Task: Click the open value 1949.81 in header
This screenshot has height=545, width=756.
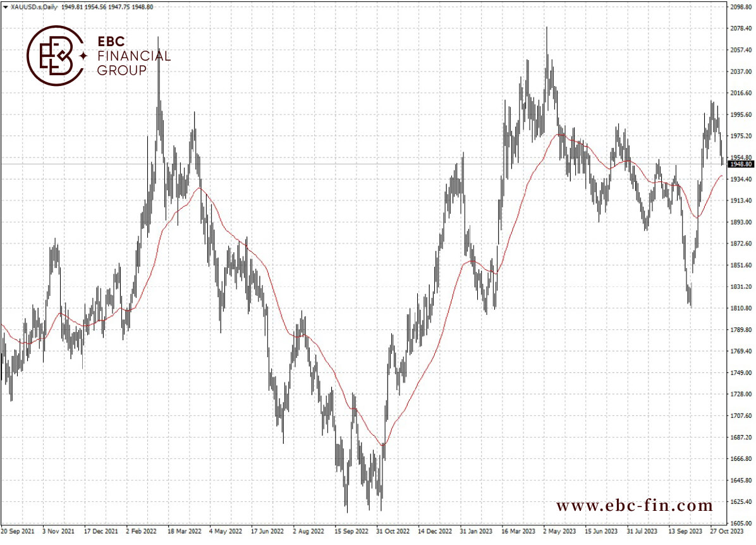Action: point(72,7)
